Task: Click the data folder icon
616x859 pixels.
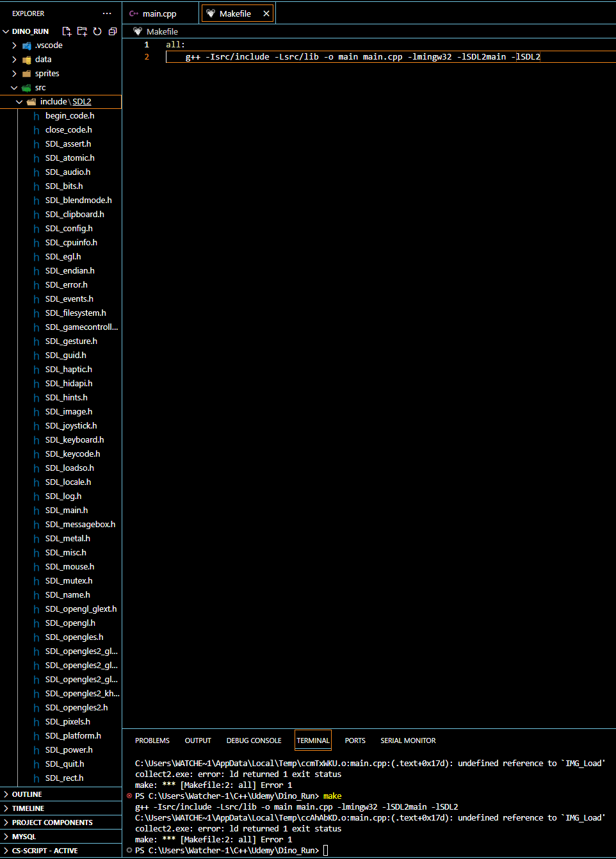Action: [x=26, y=60]
